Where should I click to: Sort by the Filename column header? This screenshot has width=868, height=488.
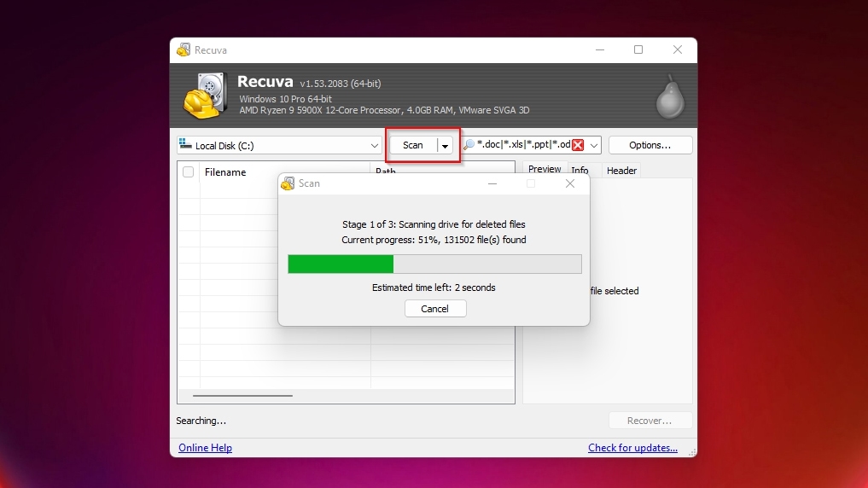click(x=284, y=172)
